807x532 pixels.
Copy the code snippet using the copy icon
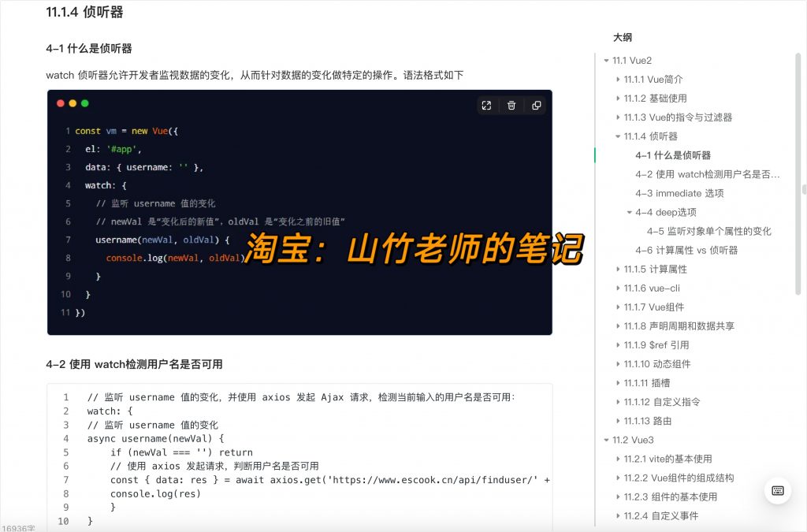538,105
